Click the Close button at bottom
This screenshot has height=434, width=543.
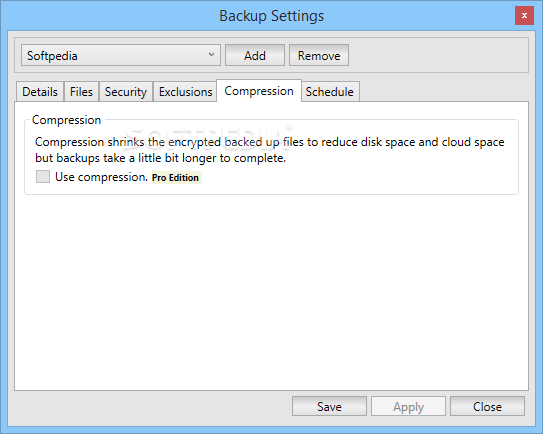[x=487, y=406]
